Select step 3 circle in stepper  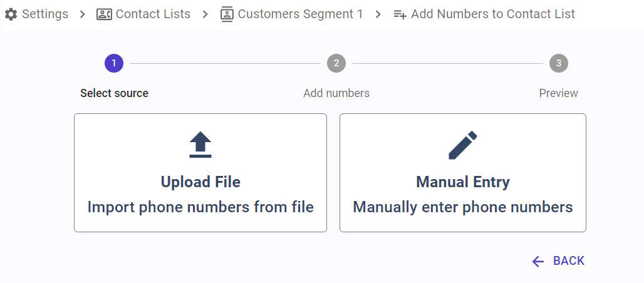click(559, 63)
